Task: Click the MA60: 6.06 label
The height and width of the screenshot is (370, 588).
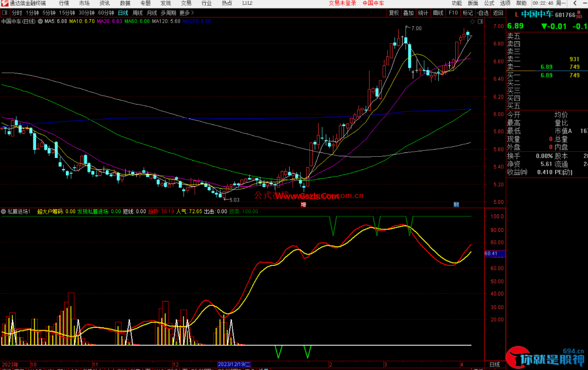Action: pos(137,21)
